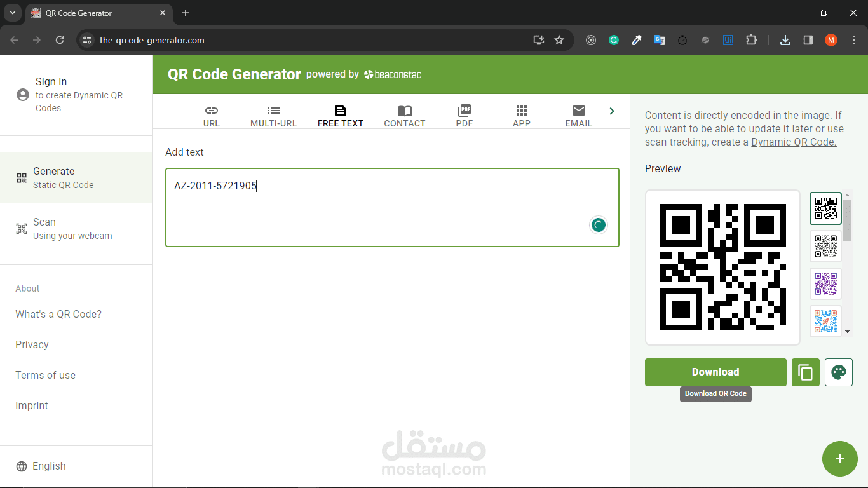This screenshot has height=488, width=868.
Task: Pick the purple QR style thumbnail
Action: [825, 283]
